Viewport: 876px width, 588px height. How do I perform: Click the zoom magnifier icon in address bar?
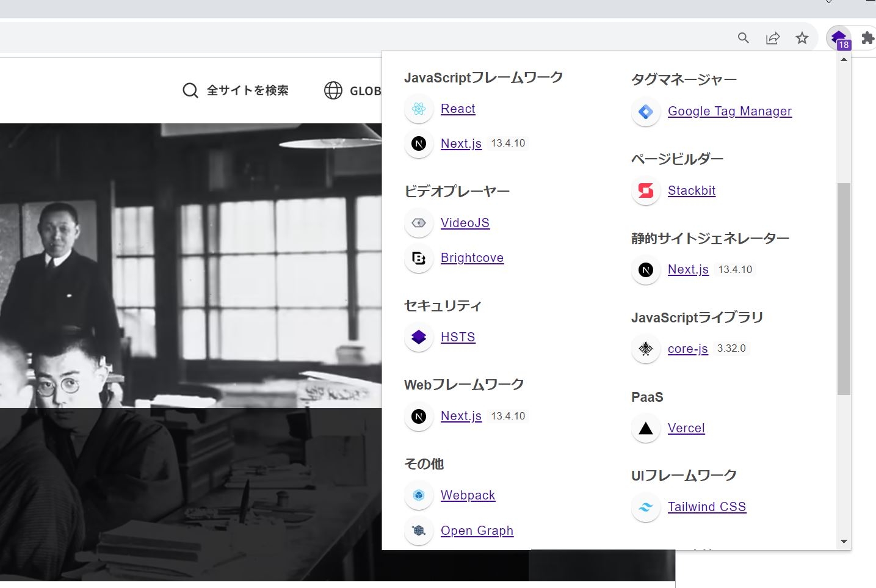click(x=743, y=38)
